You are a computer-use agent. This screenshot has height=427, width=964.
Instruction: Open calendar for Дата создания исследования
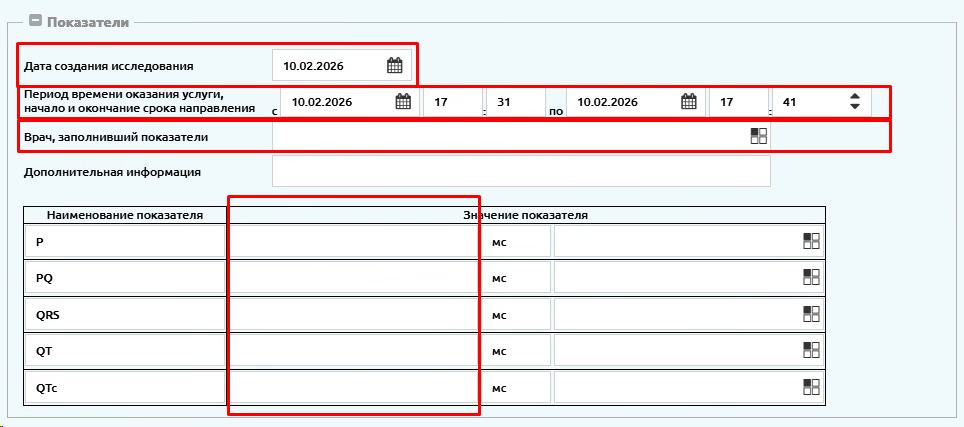(x=394, y=66)
